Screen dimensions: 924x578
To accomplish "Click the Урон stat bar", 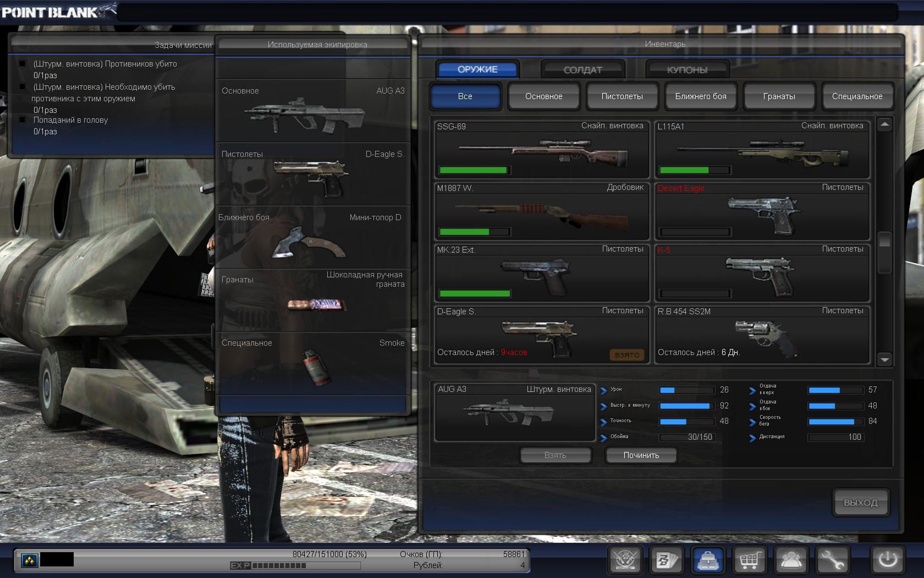I will (687, 390).
